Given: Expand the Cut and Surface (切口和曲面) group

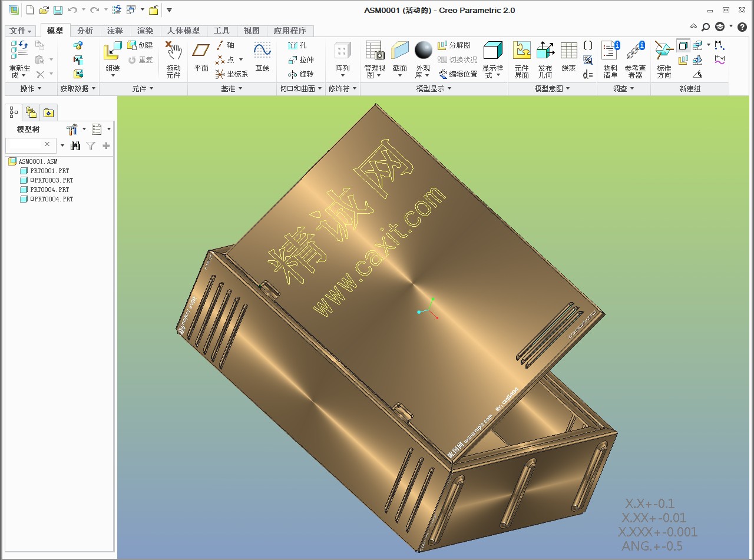Looking at the screenshot, I should pos(301,89).
